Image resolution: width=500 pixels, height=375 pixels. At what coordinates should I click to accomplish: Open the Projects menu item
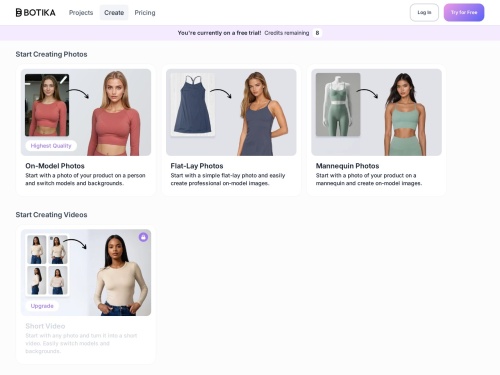pos(81,13)
